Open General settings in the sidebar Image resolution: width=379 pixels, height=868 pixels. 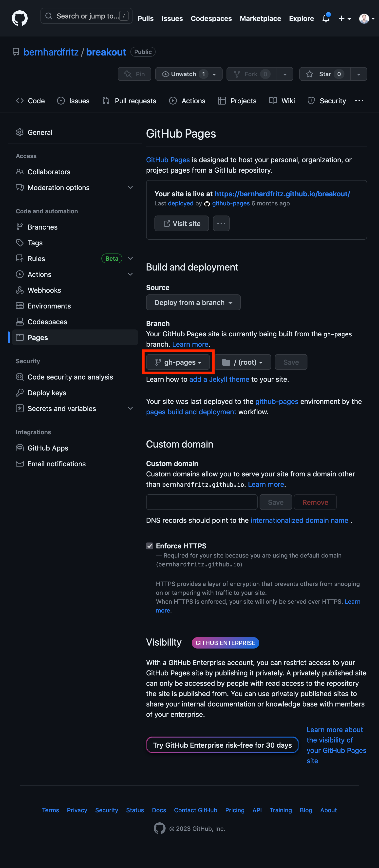pos(75,132)
